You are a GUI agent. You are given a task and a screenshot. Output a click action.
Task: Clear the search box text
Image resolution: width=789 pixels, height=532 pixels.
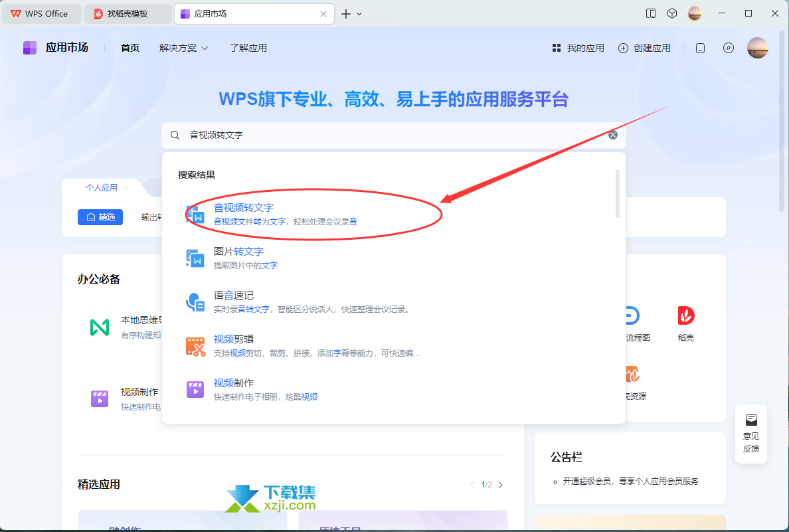coord(613,135)
